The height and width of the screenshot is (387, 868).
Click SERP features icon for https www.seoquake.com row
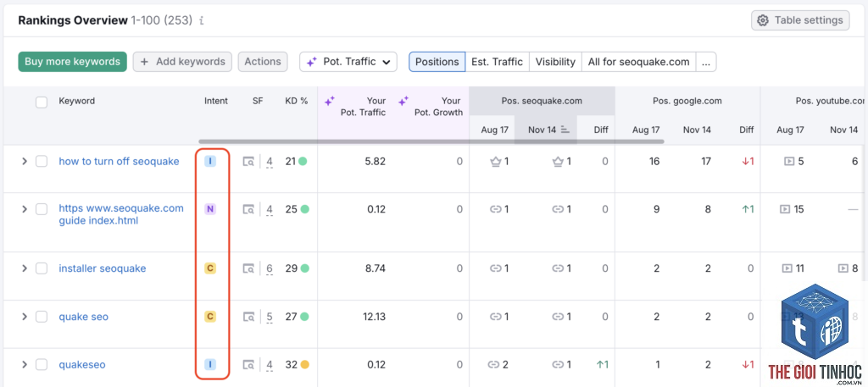click(248, 209)
